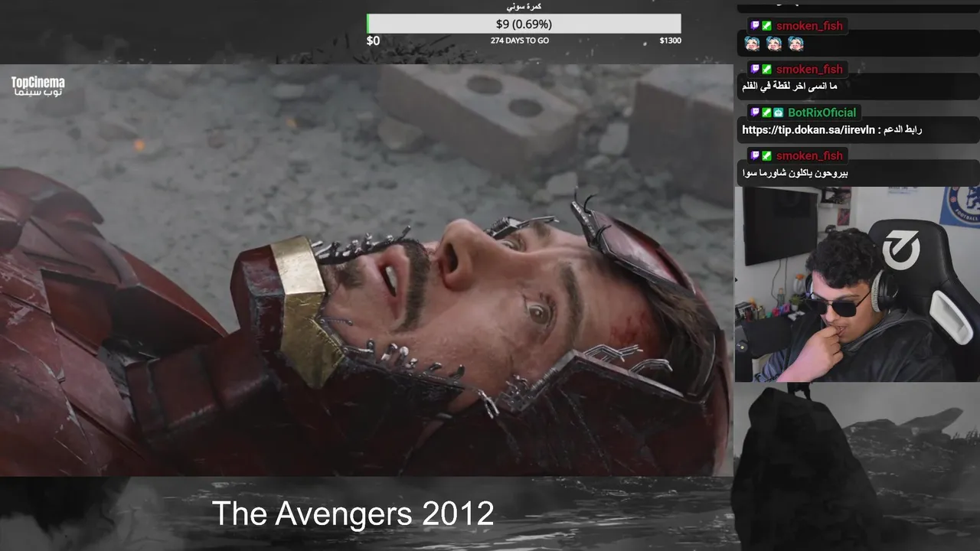Click the donation goal progress bar showing $9

[x=524, y=24]
